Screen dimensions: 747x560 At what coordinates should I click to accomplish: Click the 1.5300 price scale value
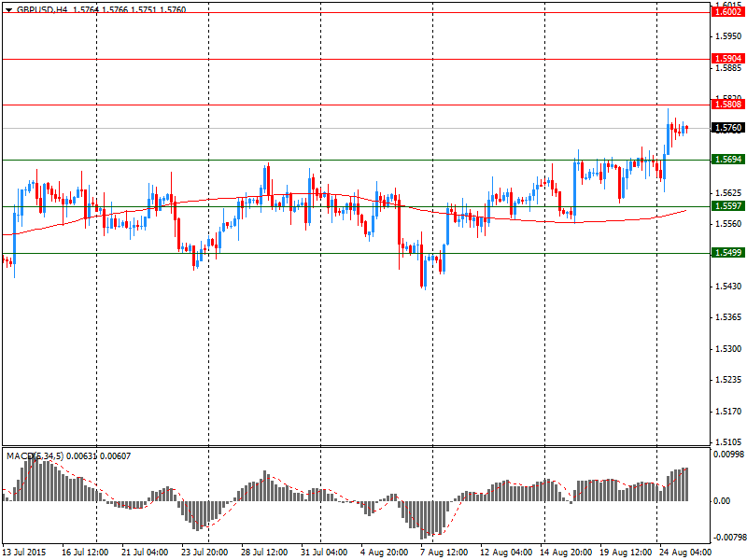pos(728,348)
